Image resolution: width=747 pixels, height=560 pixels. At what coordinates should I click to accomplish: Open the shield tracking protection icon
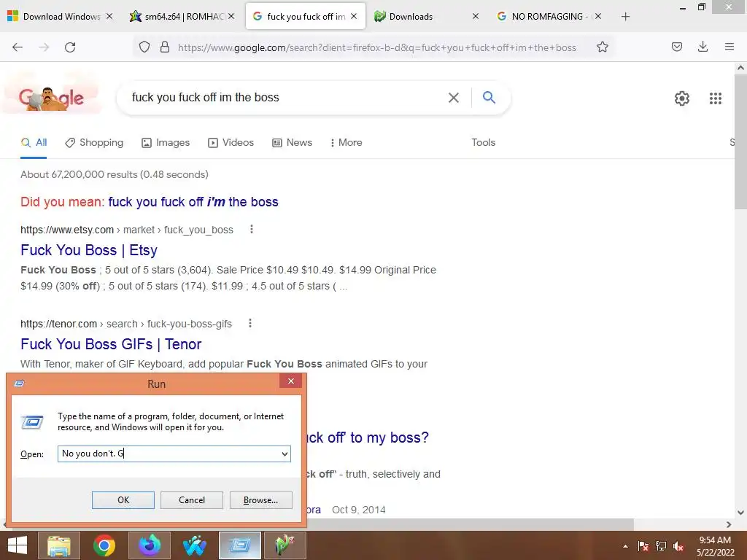(x=144, y=47)
